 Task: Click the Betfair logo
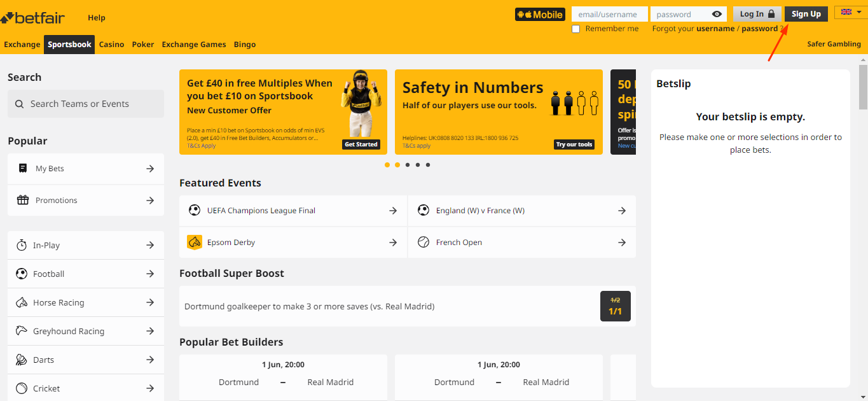(x=32, y=17)
